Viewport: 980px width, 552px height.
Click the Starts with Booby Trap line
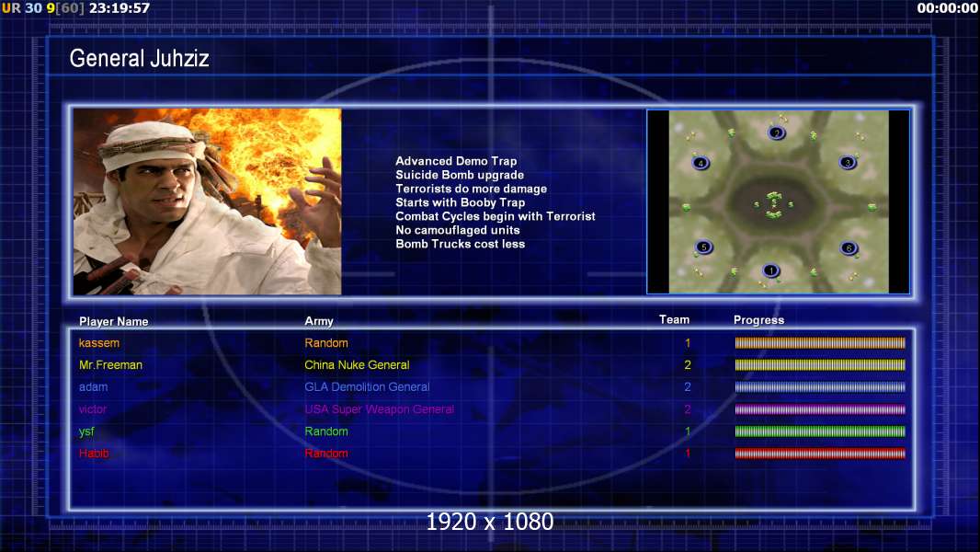[460, 202]
